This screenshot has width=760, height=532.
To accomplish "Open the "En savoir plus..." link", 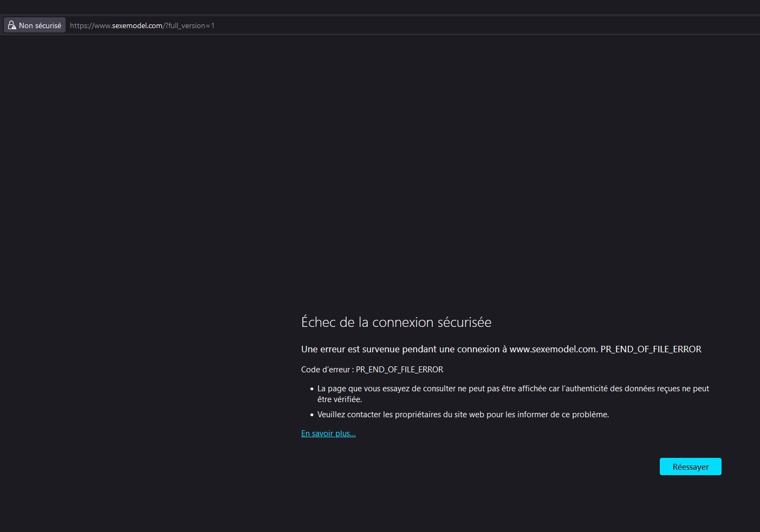I will [328, 434].
